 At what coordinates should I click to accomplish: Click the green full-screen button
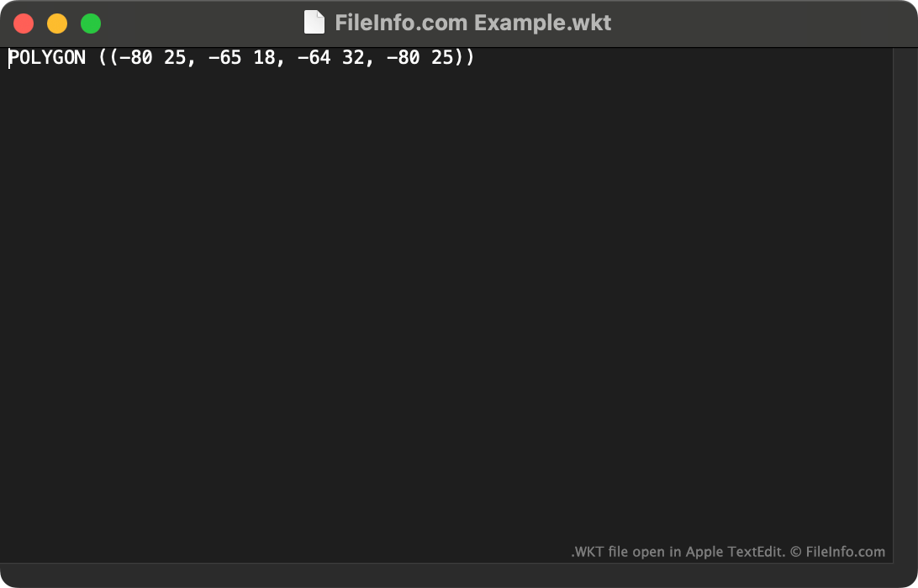tap(91, 24)
